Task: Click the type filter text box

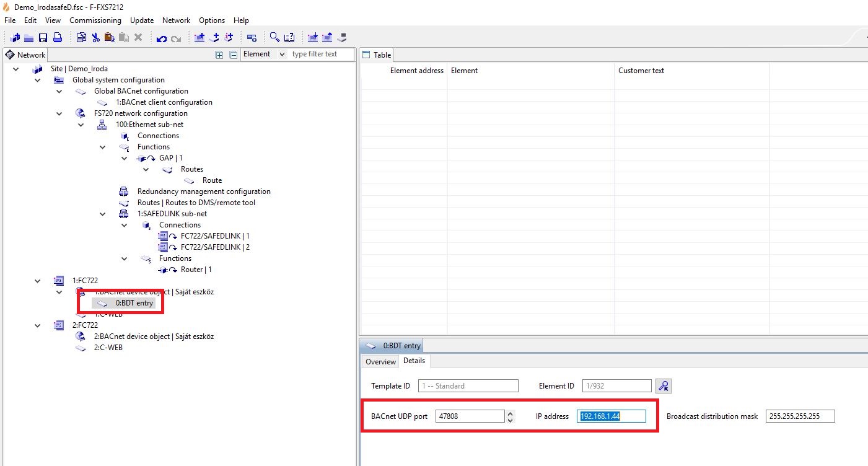Action: pyautogui.click(x=321, y=55)
